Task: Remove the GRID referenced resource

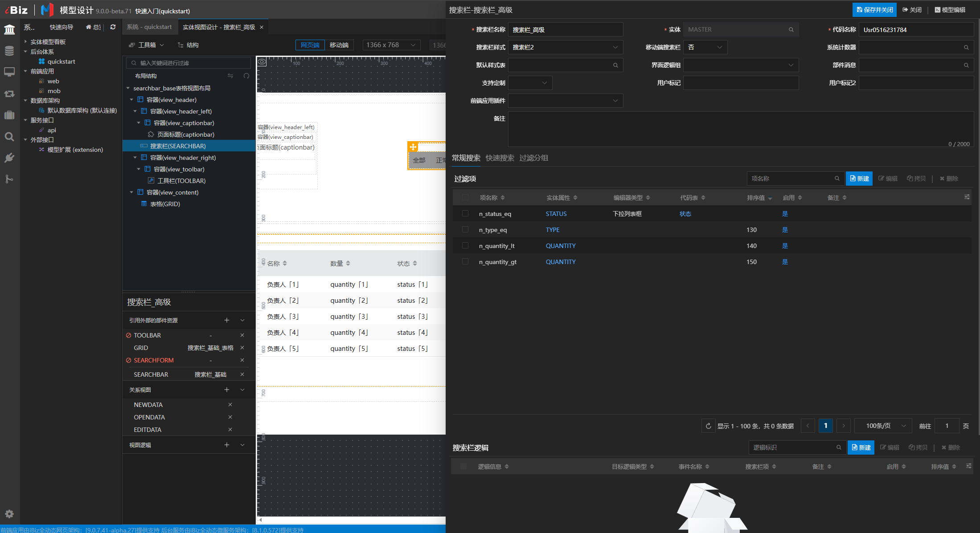Action: point(242,348)
